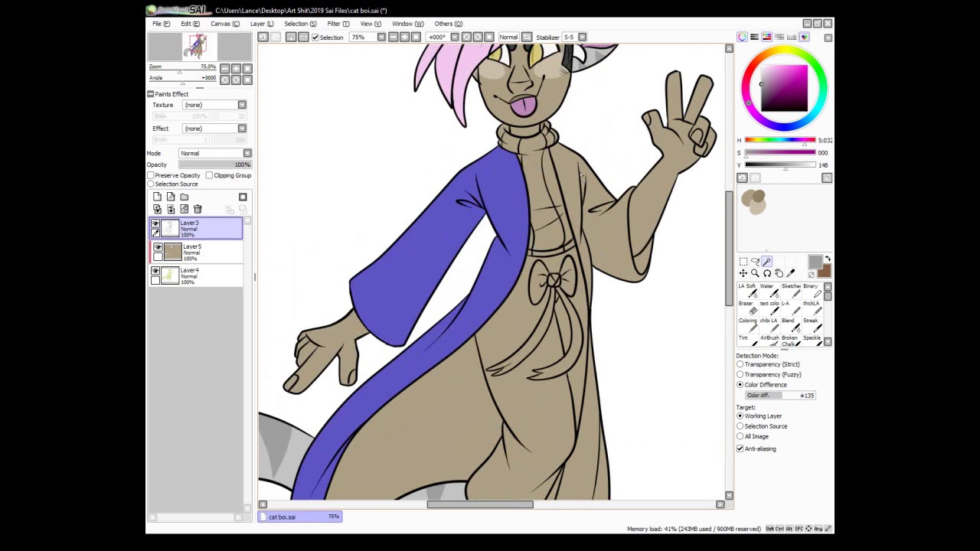
Task: Choose the Water brush
Action: [769, 291]
